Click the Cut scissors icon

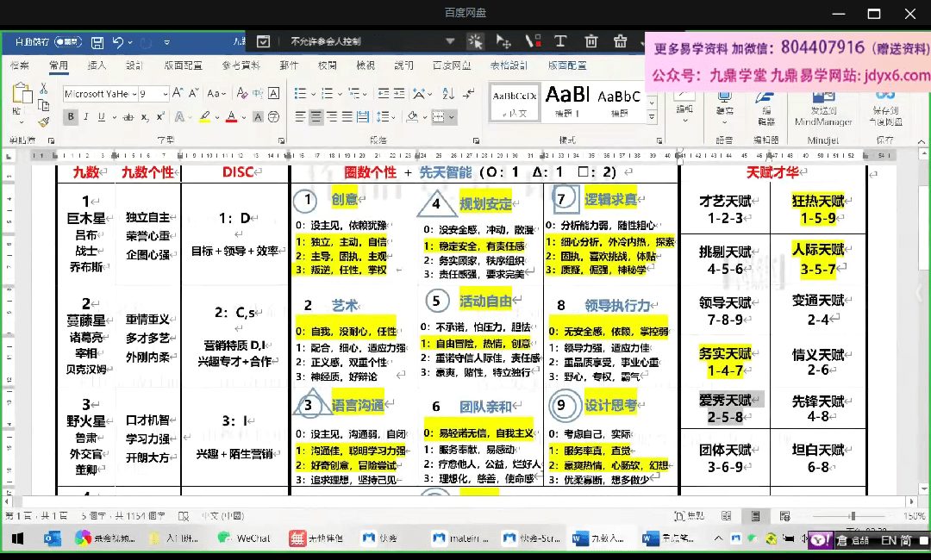pos(43,89)
